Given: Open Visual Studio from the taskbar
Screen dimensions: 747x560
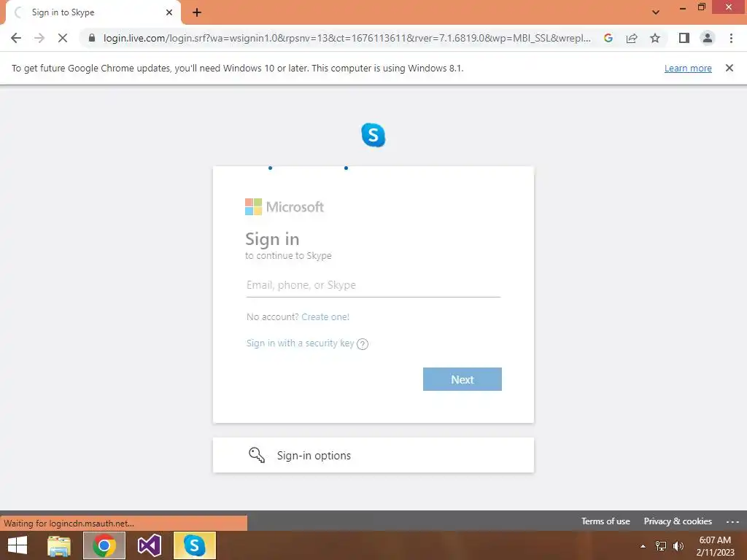Looking at the screenshot, I should coord(149,545).
